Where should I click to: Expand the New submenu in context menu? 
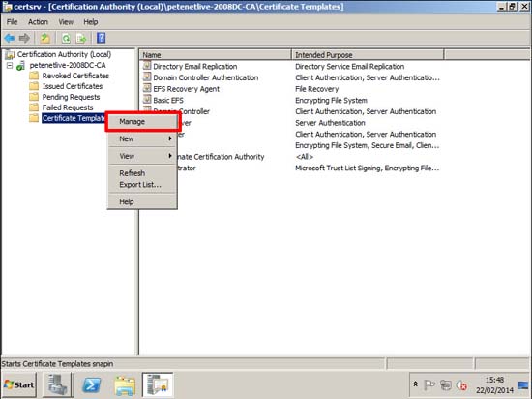[142, 138]
